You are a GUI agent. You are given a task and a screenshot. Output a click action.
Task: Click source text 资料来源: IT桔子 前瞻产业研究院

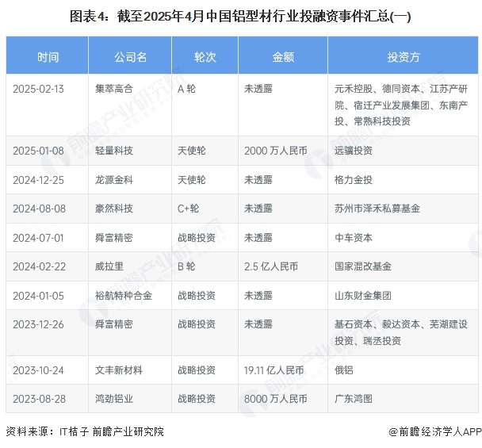click(x=85, y=431)
